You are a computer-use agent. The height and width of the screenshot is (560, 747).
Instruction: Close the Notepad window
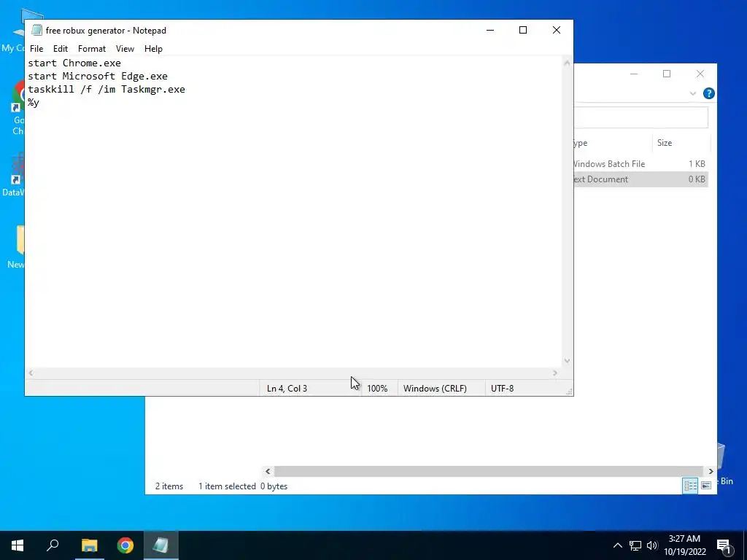point(557,30)
